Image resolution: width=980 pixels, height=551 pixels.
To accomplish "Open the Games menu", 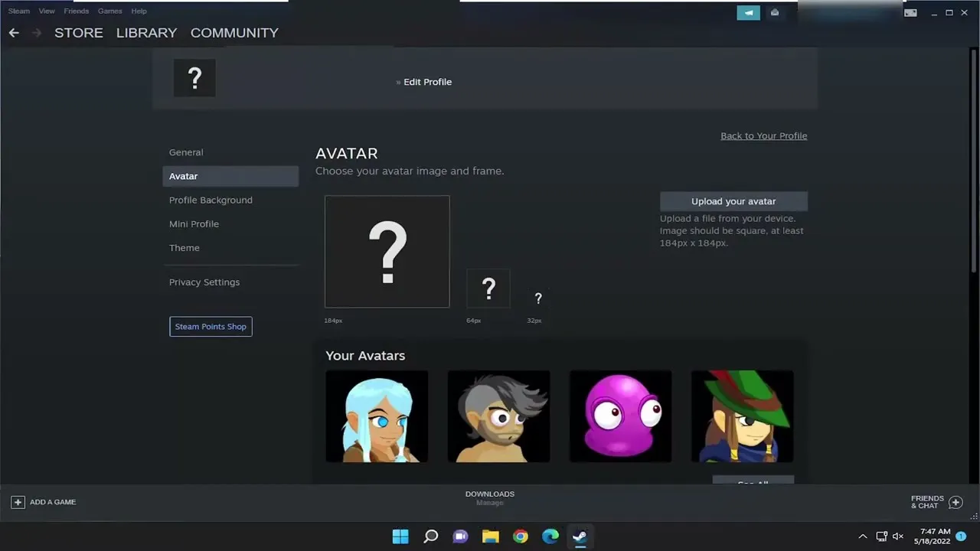I will pyautogui.click(x=110, y=11).
